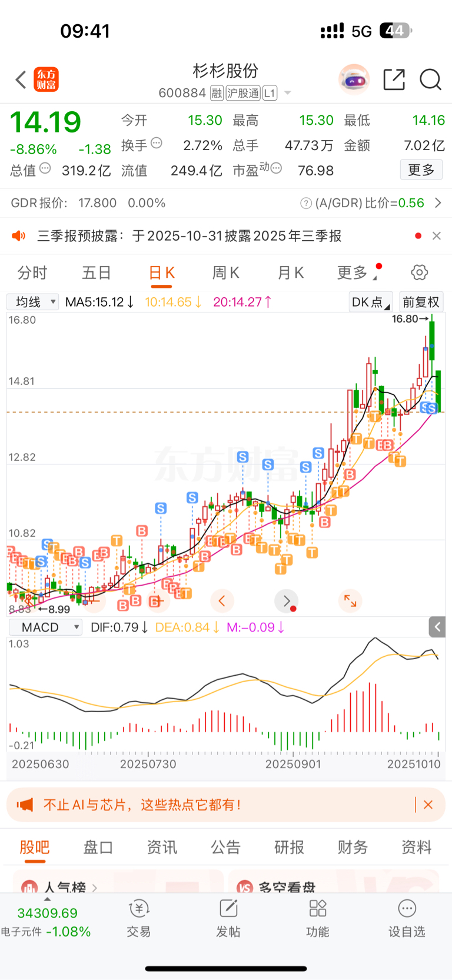The image size is (452, 980).
Task: Expand 电子元件 sector index bar
Action: (46, 921)
